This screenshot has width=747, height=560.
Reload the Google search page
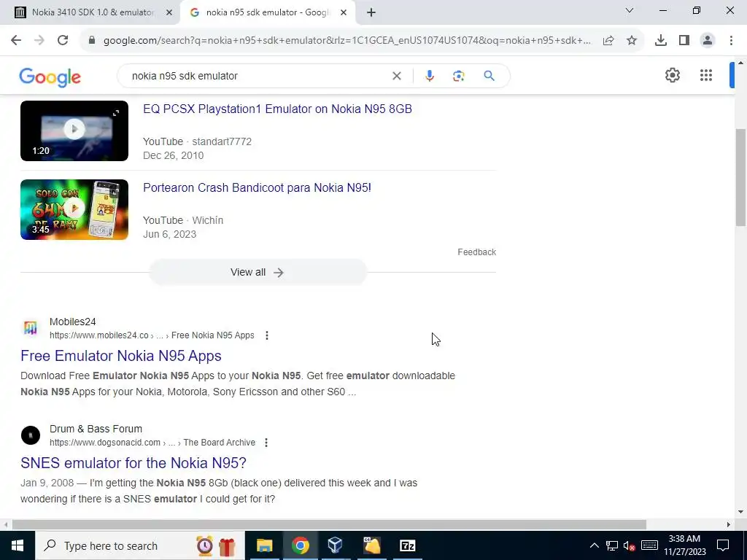click(63, 41)
